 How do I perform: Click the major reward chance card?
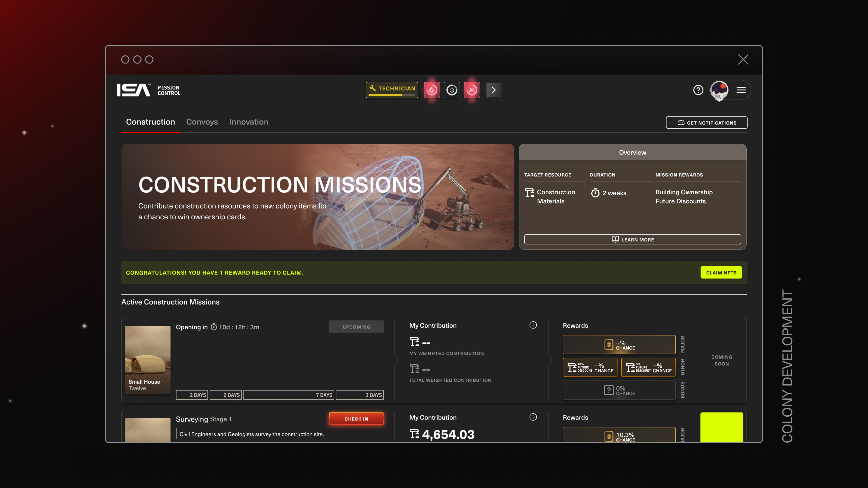(x=619, y=345)
